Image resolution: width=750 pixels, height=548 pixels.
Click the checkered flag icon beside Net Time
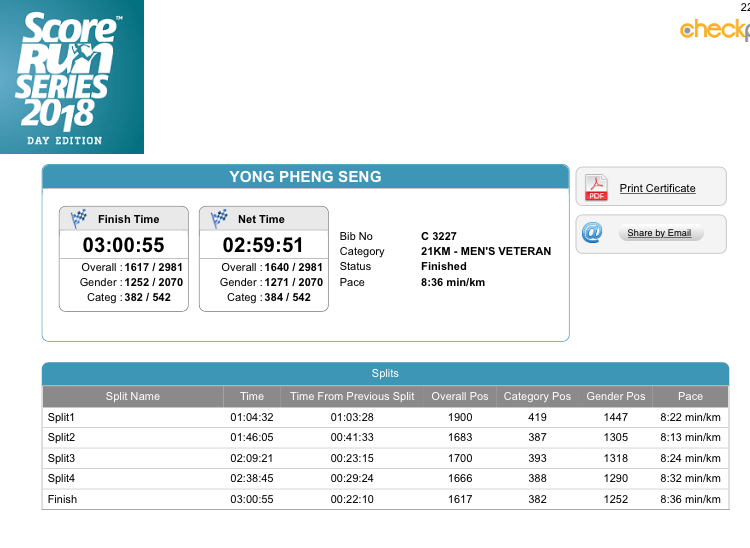[x=219, y=219]
